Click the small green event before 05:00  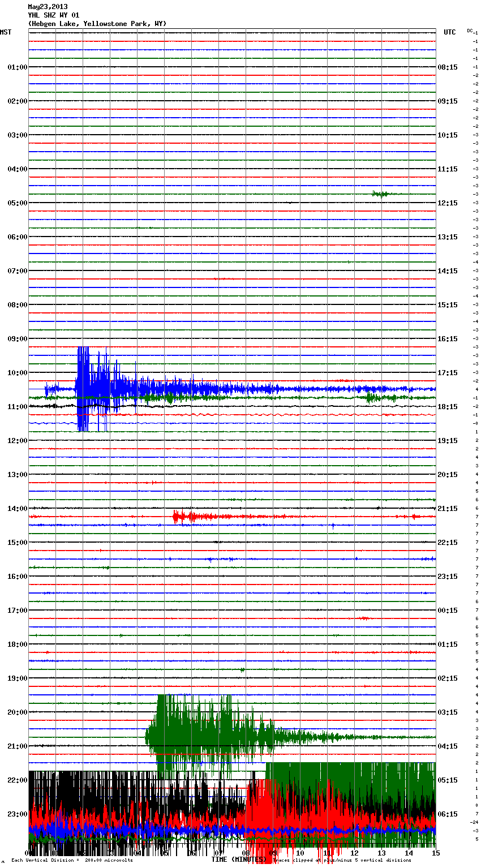[x=381, y=194]
